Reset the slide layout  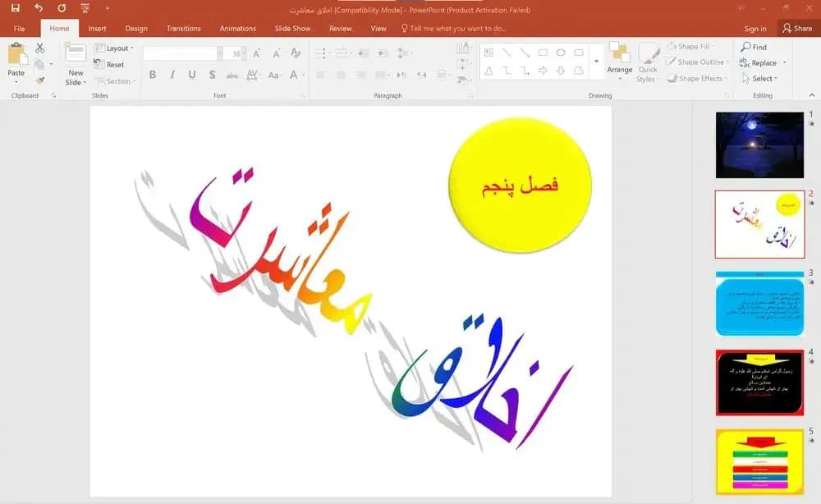click(109, 64)
